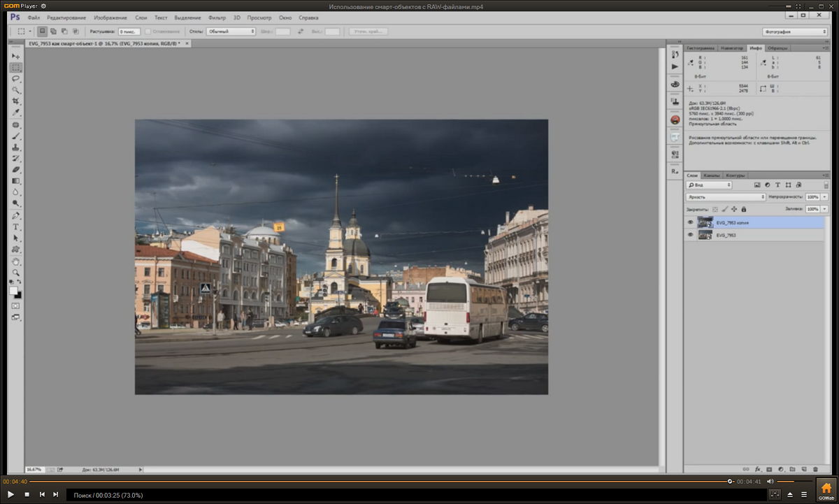Open the blend mode dropdown showing Яркость
Image resolution: width=839 pixels, height=504 pixels.
coord(725,197)
